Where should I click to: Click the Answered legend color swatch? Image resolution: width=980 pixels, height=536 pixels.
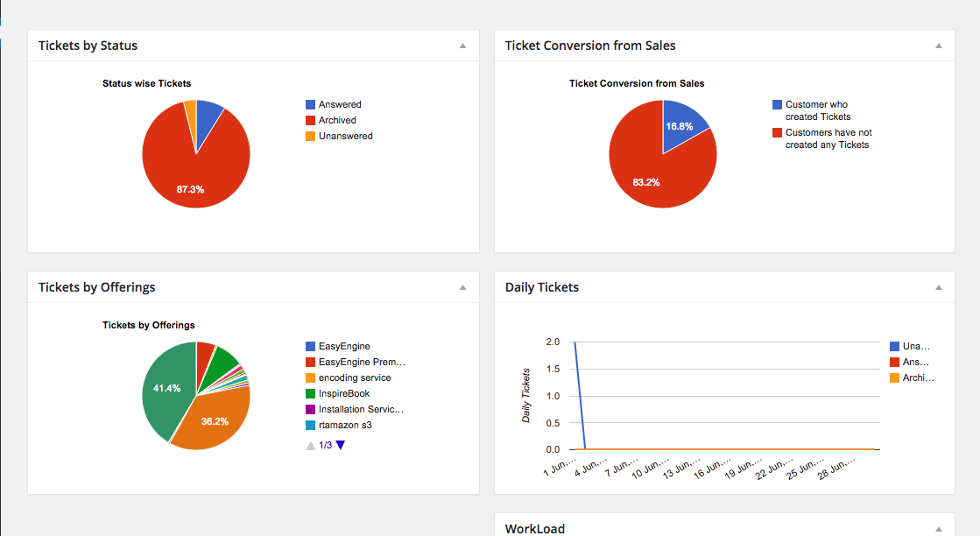pyautogui.click(x=310, y=104)
